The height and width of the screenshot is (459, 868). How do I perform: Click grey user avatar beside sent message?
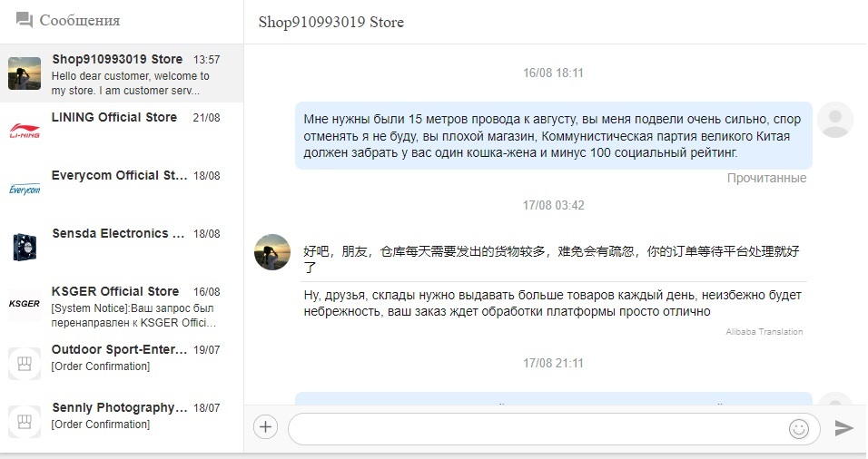tap(835, 120)
